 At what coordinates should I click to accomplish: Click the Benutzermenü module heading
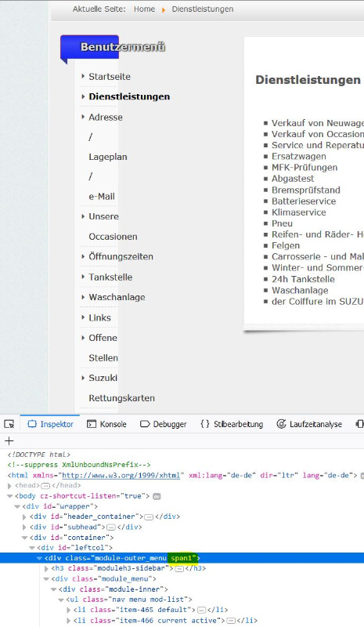tap(123, 47)
